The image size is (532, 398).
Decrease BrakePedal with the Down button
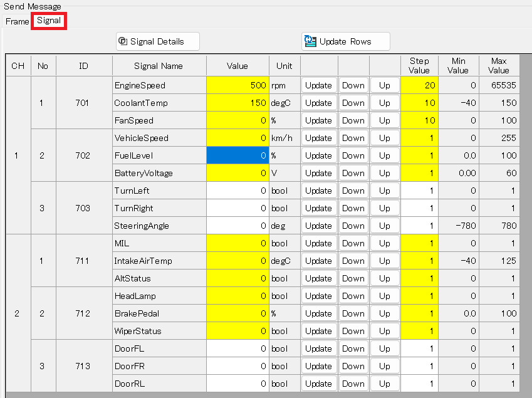[353, 313]
